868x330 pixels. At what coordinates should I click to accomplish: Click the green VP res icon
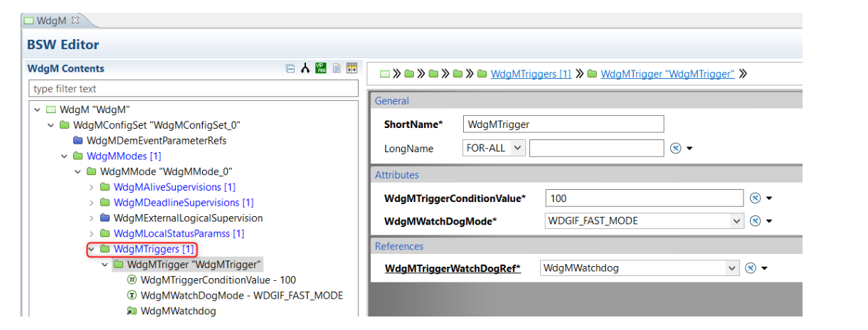321,68
